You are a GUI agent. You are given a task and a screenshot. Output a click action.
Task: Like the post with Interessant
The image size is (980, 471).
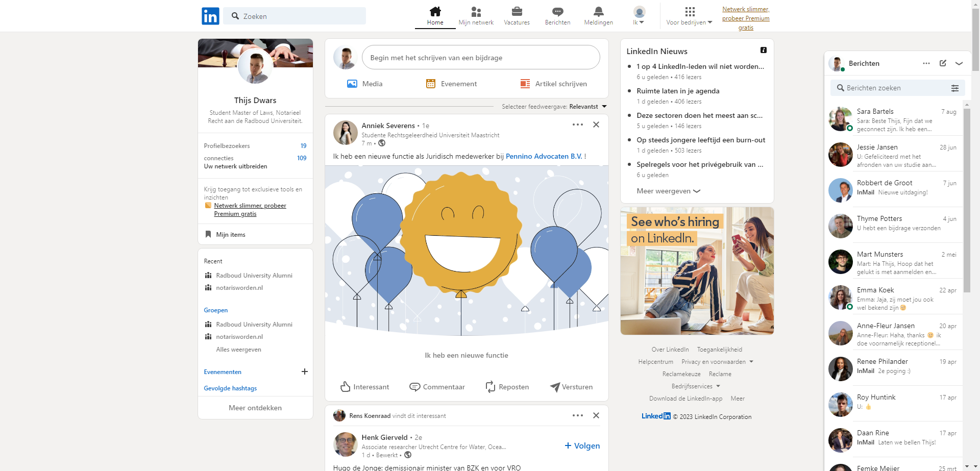point(364,387)
